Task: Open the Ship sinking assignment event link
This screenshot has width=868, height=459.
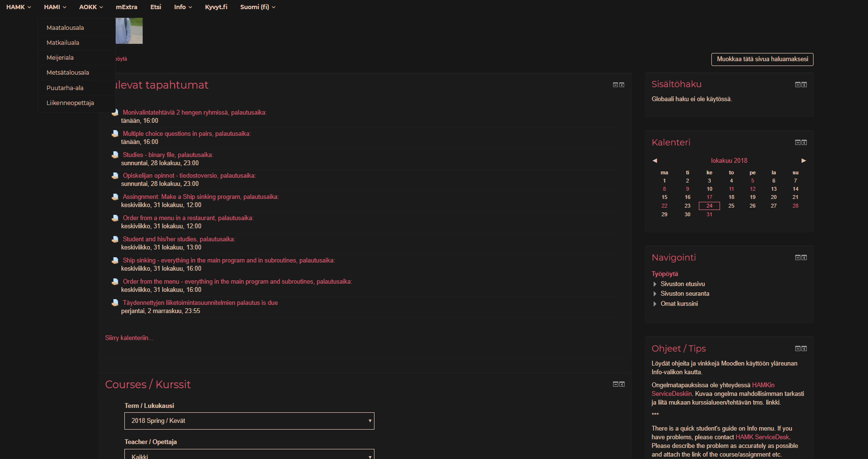Action: pos(228,261)
